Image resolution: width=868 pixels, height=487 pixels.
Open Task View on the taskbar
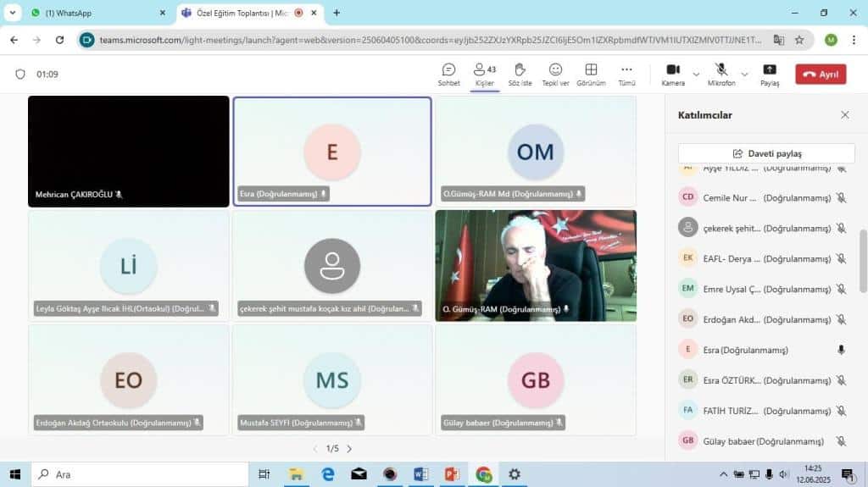click(264, 474)
